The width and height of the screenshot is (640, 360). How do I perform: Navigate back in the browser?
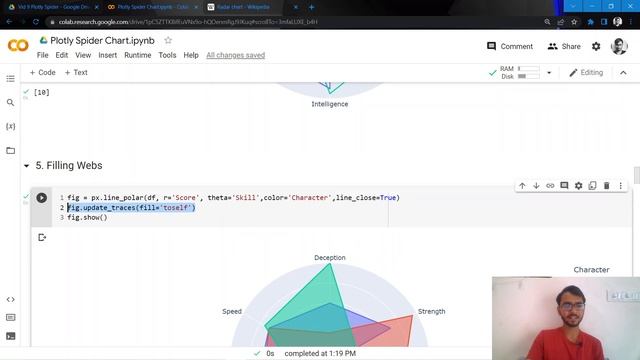(9, 22)
